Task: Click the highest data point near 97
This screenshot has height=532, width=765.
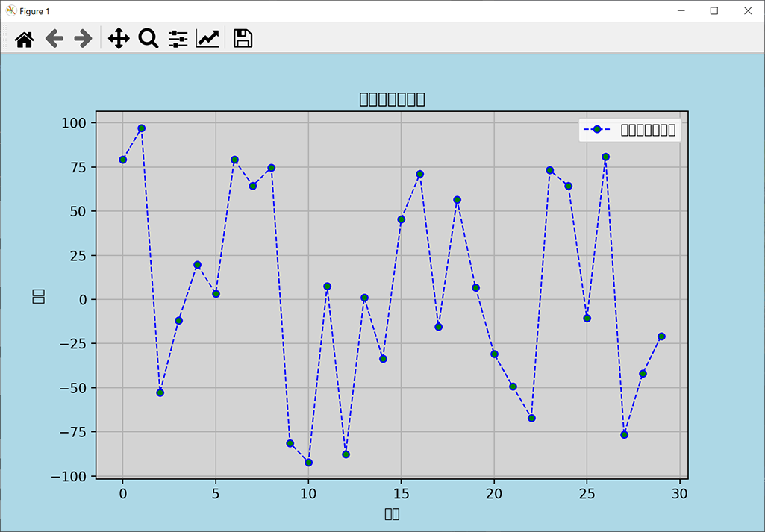Action: point(142,128)
